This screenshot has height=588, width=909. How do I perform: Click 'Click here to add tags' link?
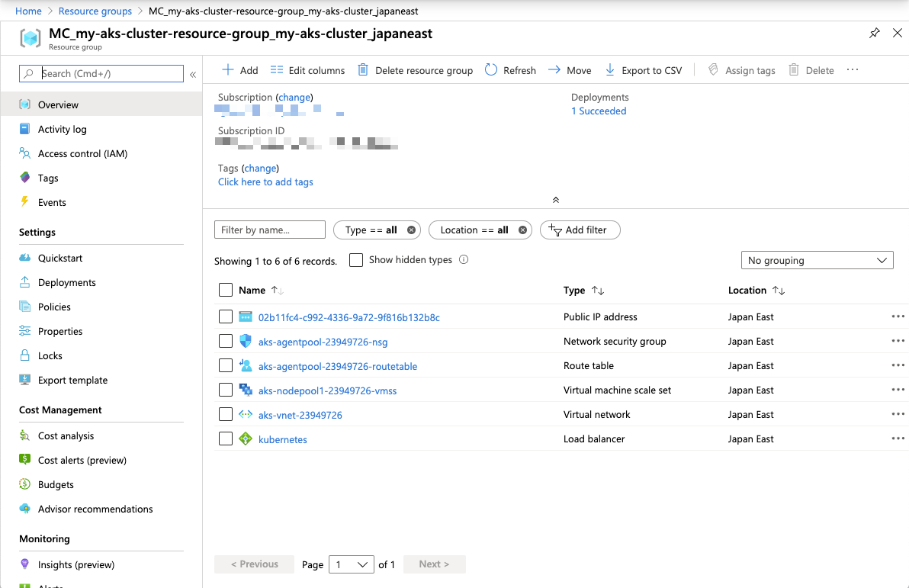click(265, 182)
